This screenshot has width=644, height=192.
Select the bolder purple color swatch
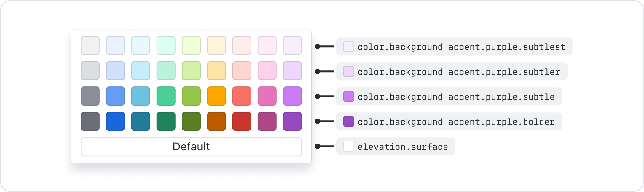point(292,121)
